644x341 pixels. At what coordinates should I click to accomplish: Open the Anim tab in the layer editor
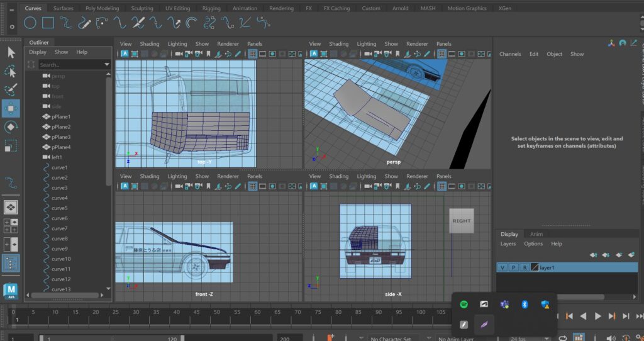536,234
